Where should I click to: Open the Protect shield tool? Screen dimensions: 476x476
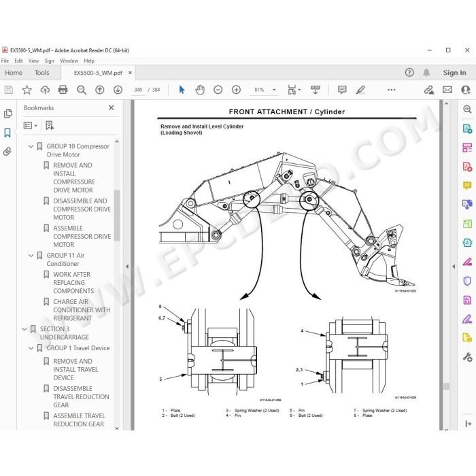point(467,281)
